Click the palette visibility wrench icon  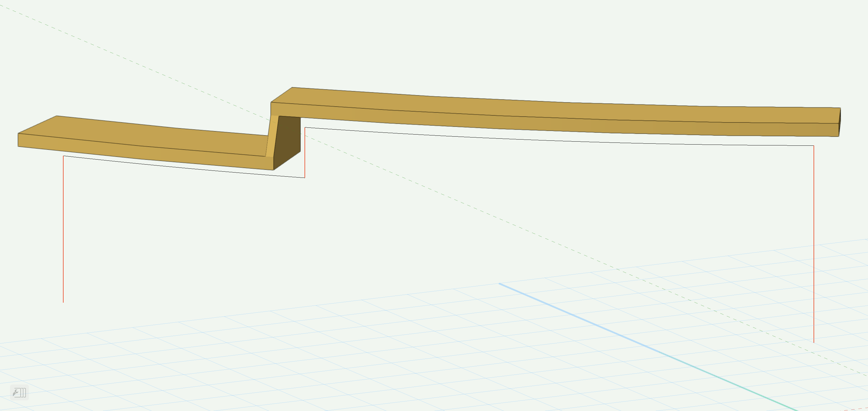point(19,392)
